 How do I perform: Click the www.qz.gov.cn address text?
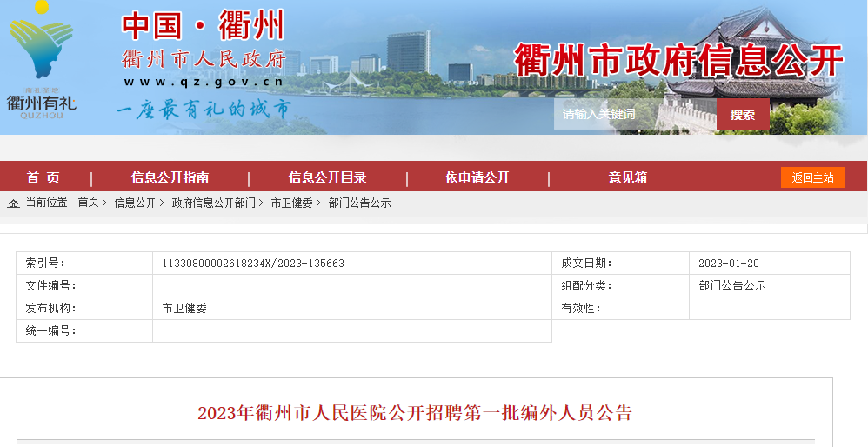(x=204, y=82)
